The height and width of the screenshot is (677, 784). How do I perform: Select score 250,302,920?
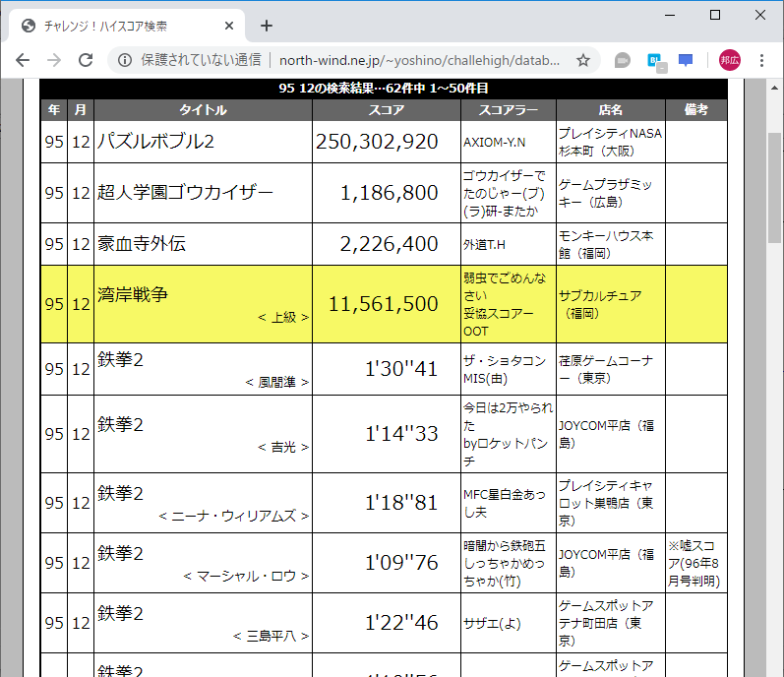tap(377, 142)
